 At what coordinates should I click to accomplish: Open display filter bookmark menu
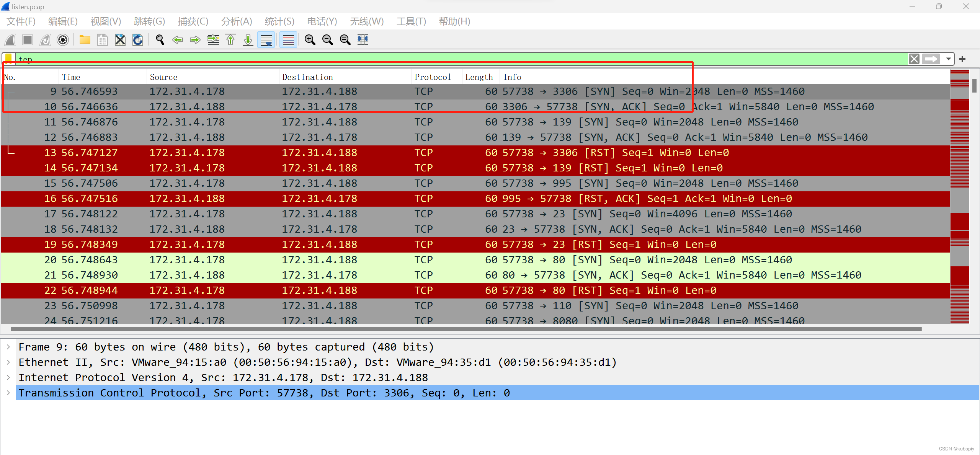[x=9, y=59]
